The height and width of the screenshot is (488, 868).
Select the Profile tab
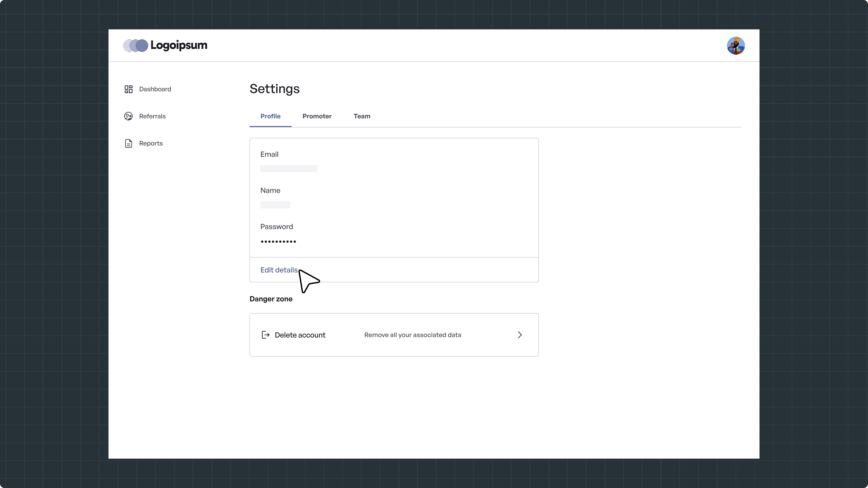[x=270, y=116]
